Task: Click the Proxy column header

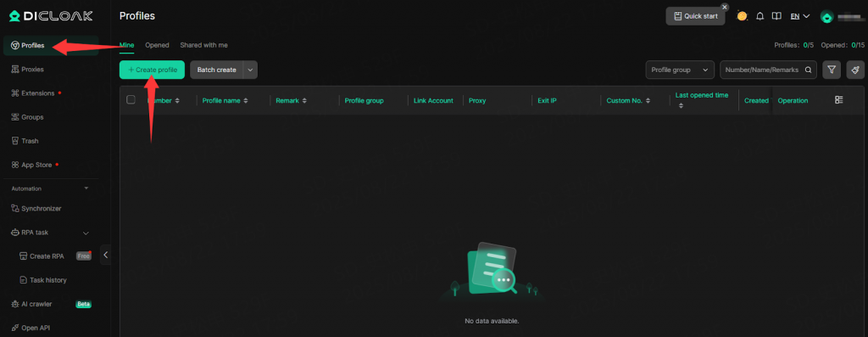Action: pos(477,100)
